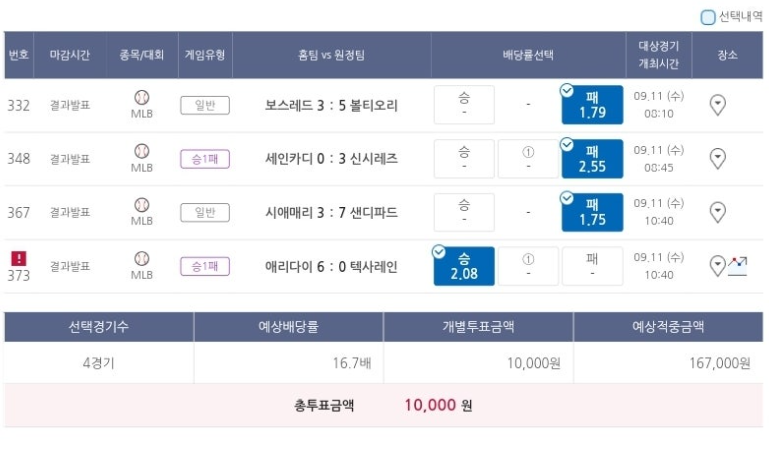The image size is (769, 465).
Task: Deselect the 패 2.55 pick for game 348
Action: click(592, 158)
